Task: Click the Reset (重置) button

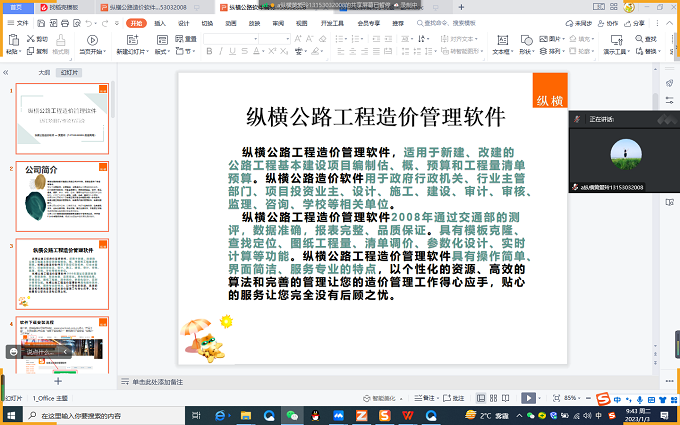Action: point(190,38)
